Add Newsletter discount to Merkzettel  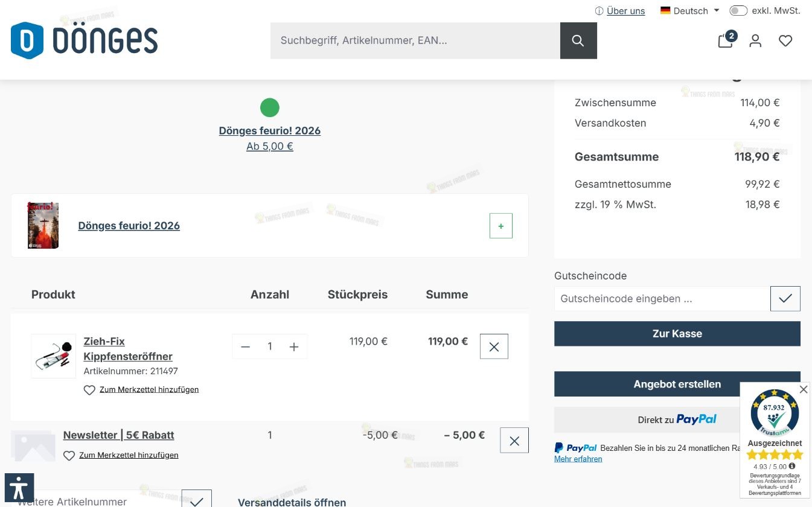(121, 455)
